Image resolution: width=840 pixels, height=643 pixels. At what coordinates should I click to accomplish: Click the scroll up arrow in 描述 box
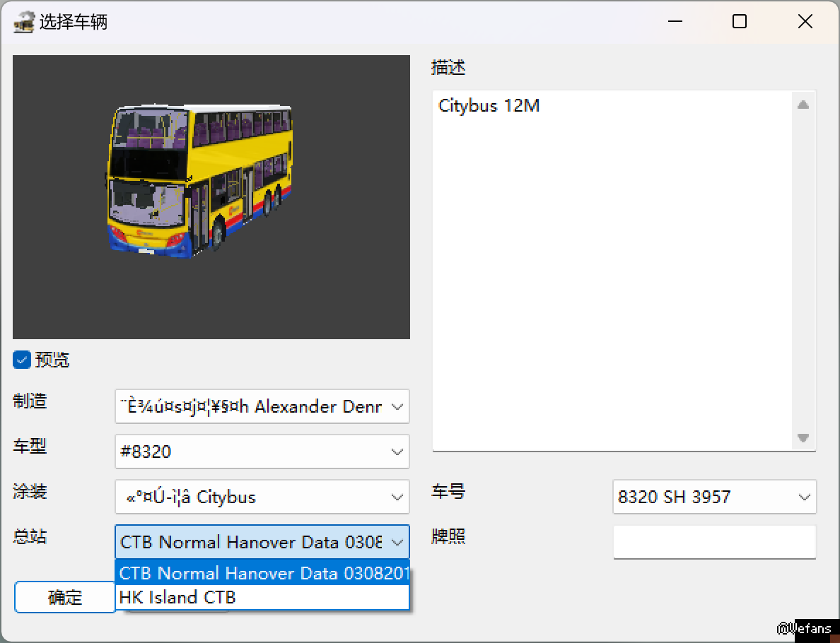[x=803, y=105]
